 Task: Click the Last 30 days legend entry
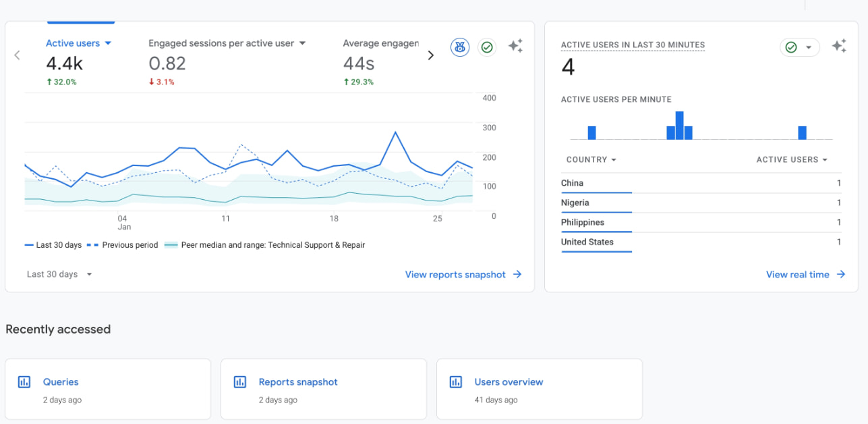pos(53,245)
